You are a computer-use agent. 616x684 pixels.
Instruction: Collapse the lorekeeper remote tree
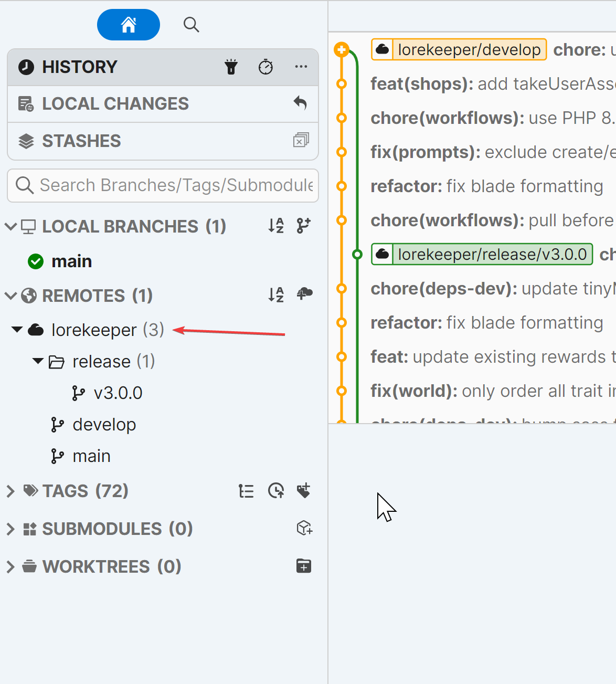(x=17, y=330)
